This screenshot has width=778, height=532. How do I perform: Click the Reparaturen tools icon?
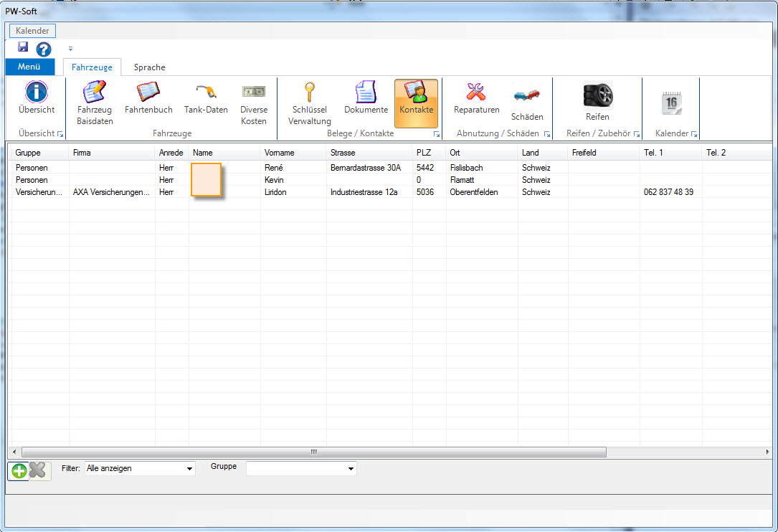pos(476,93)
